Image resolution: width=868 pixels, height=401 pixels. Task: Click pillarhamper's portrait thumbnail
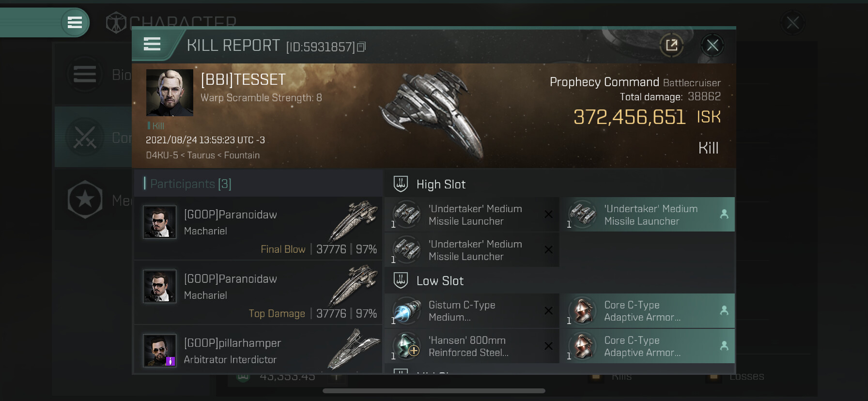(159, 351)
